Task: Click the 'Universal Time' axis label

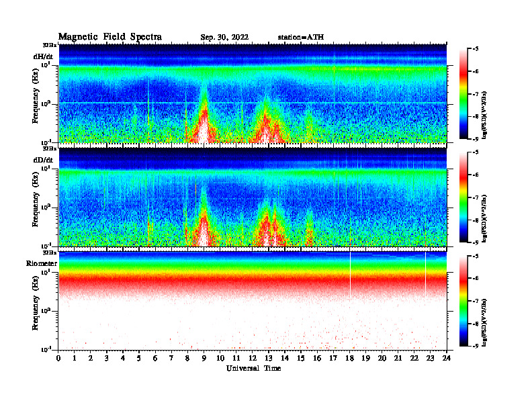Action: pyautogui.click(x=253, y=368)
